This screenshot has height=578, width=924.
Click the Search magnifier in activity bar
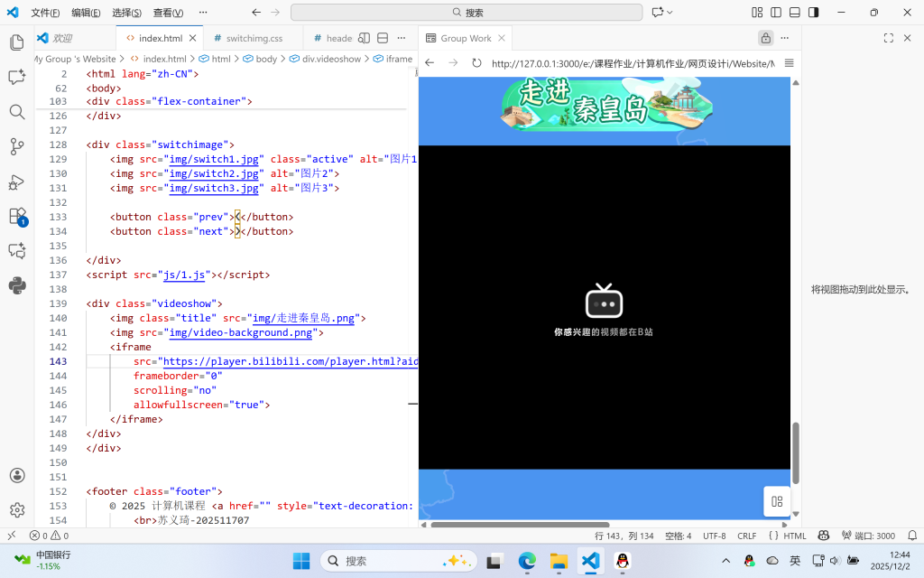[x=16, y=112]
